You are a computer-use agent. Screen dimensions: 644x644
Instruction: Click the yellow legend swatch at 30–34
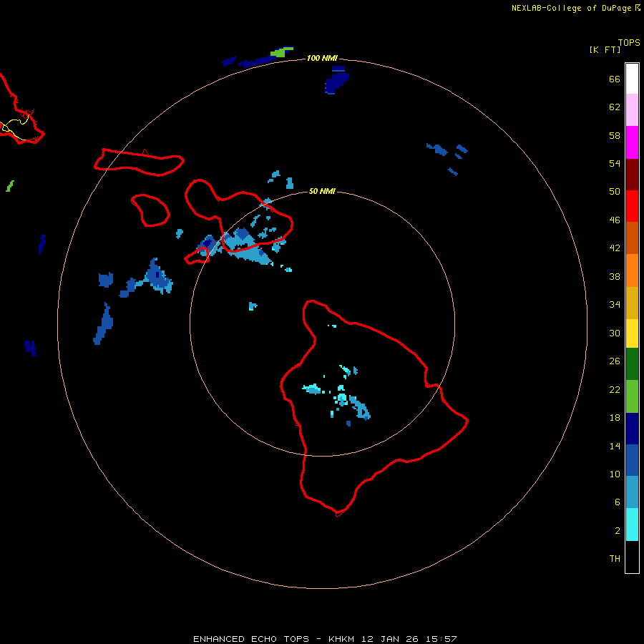point(632,333)
